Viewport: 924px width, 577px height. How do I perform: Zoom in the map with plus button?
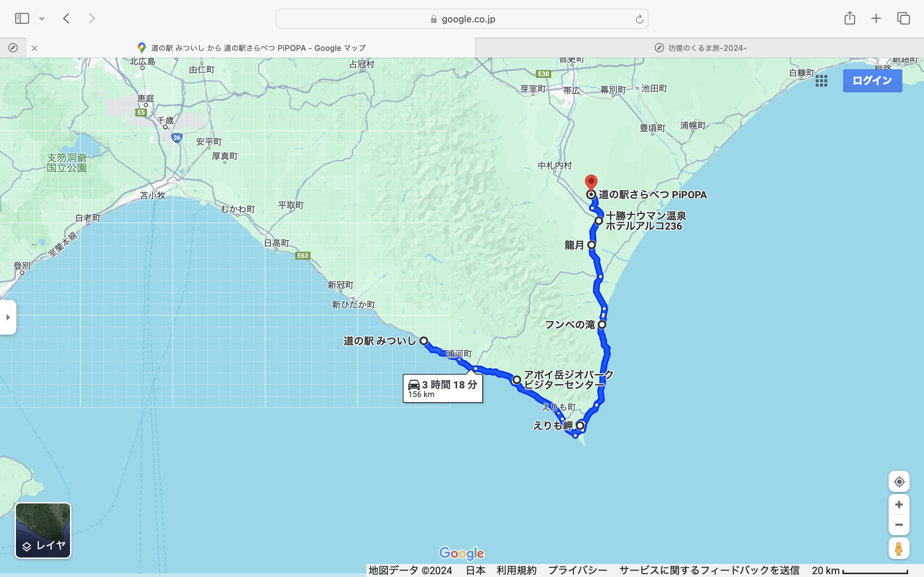[899, 505]
